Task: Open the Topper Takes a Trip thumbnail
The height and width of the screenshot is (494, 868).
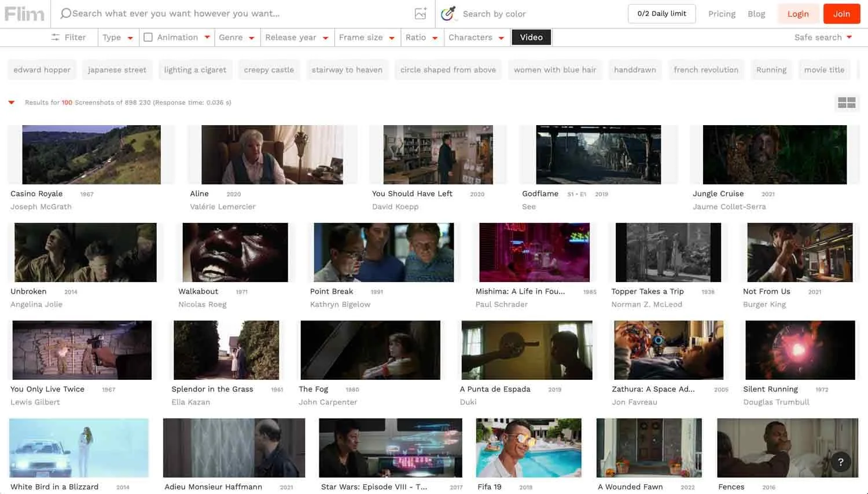Action: pos(668,253)
